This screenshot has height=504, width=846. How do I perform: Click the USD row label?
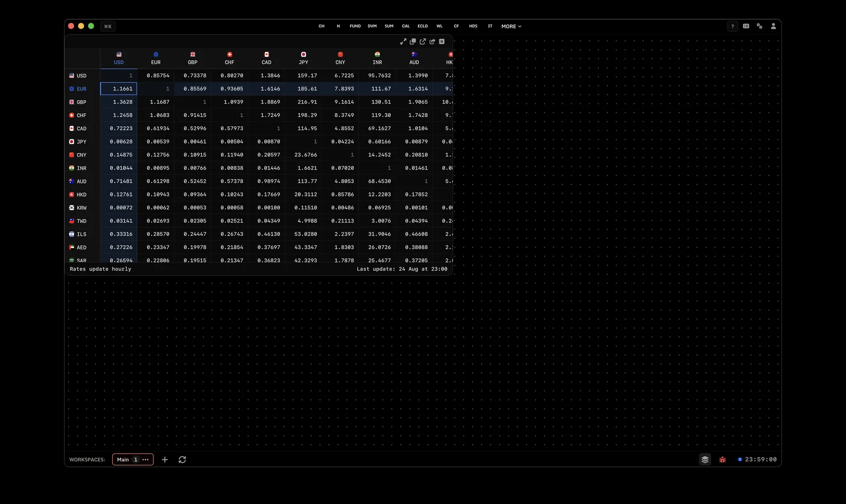click(x=82, y=76)
